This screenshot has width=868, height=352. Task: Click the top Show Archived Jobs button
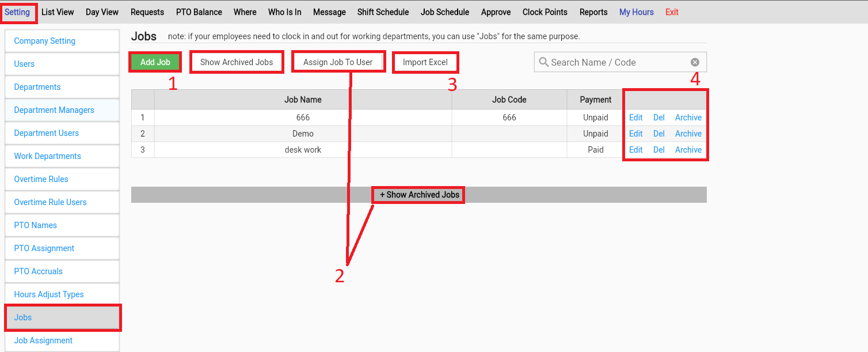click(x=237, y=62)
